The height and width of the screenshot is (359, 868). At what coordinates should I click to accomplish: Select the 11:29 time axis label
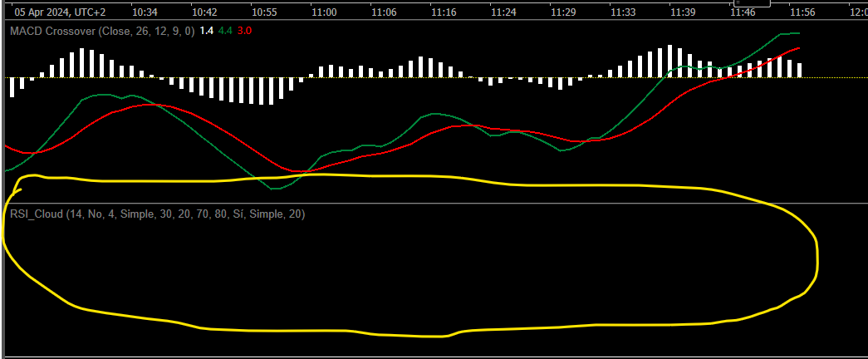tap(563, 12)
